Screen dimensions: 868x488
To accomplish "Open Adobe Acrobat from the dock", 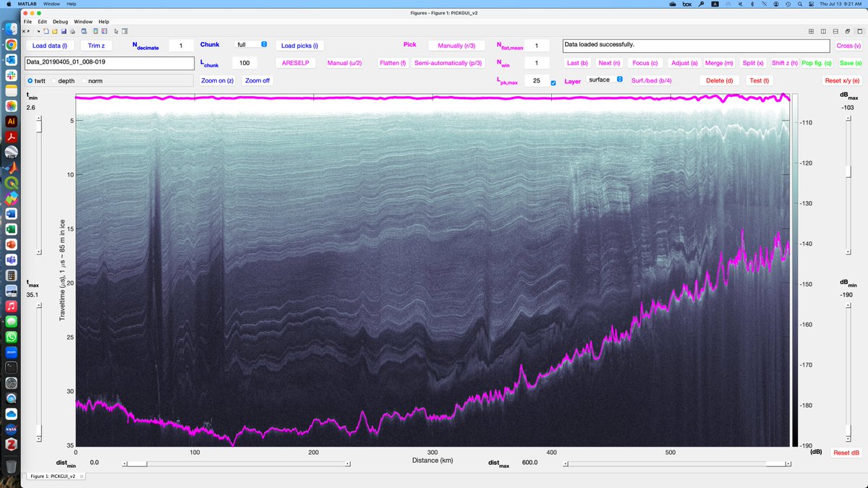I will (x=12, y=137).
